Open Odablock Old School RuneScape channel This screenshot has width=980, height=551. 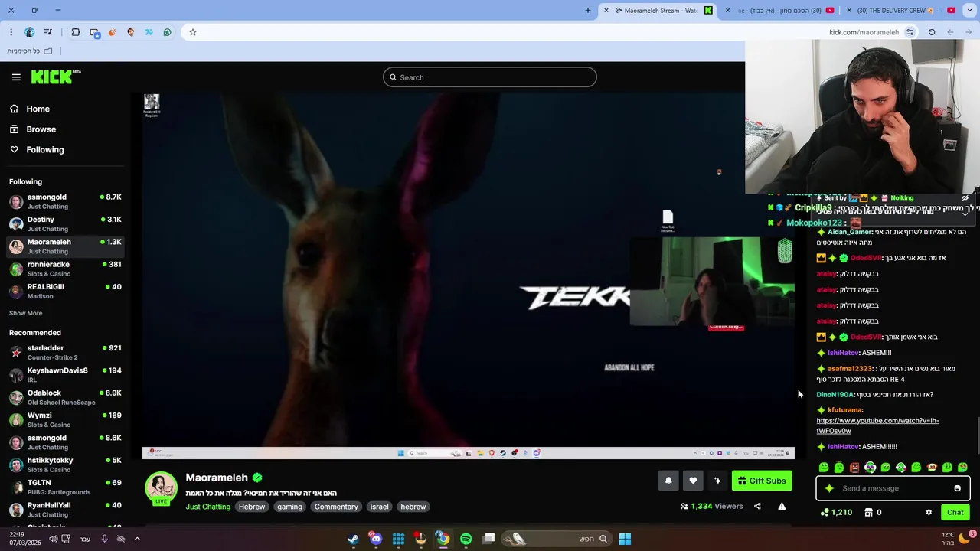tap(65, 397)
